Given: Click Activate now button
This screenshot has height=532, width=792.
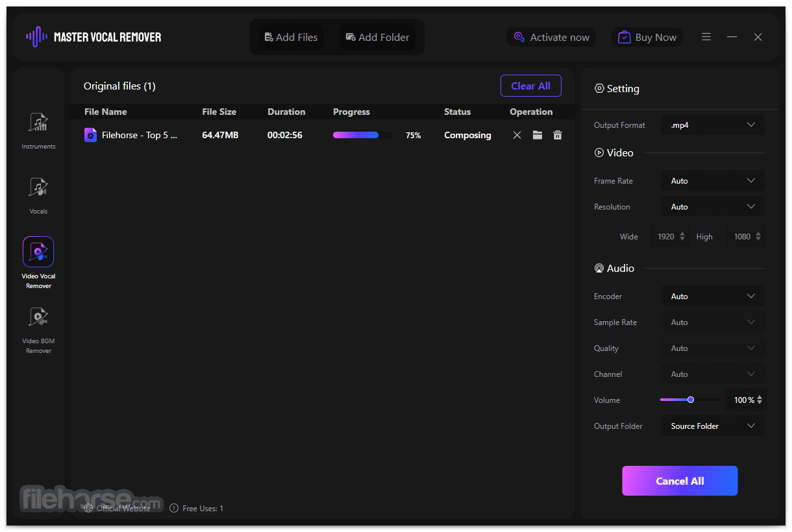Looking at the screenshot, I should tap(552, 37).
